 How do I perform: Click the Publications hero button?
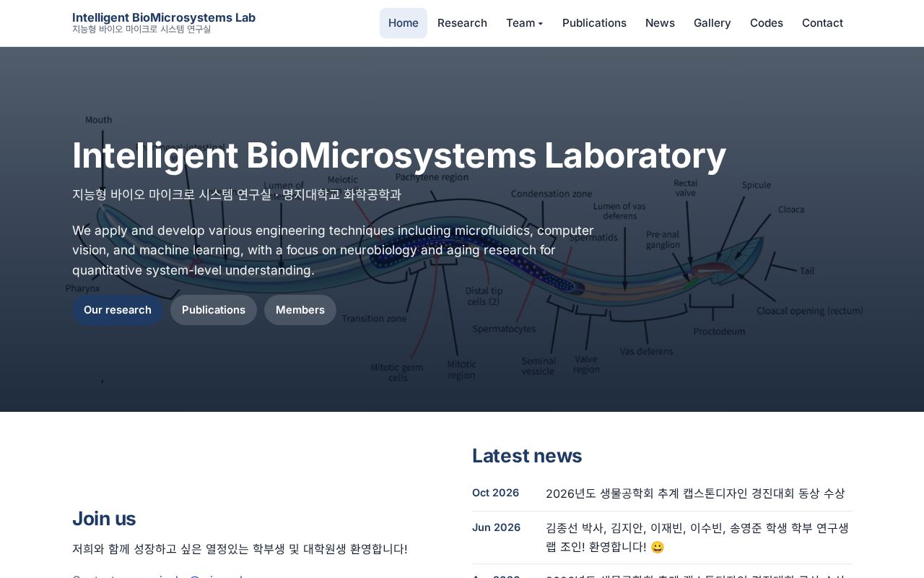coord(214,310)
